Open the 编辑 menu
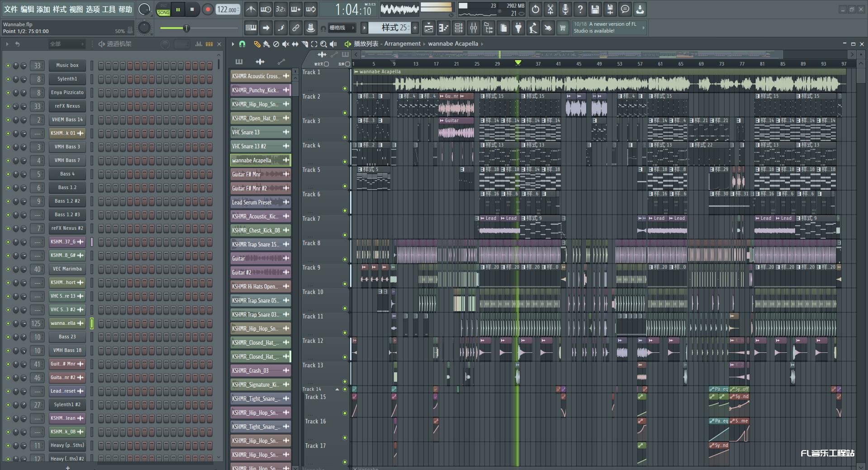Viewport: 868px width, 470px height. click(27, 9)
